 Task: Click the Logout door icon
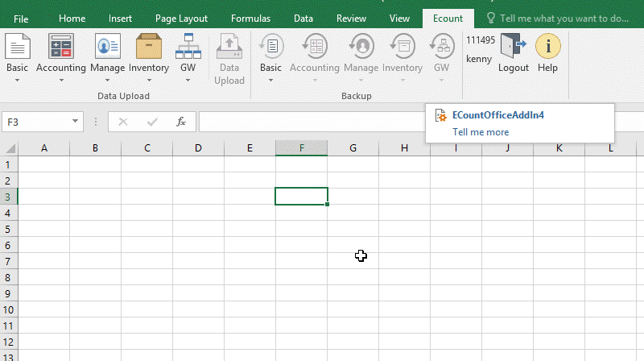click(514, 46)
